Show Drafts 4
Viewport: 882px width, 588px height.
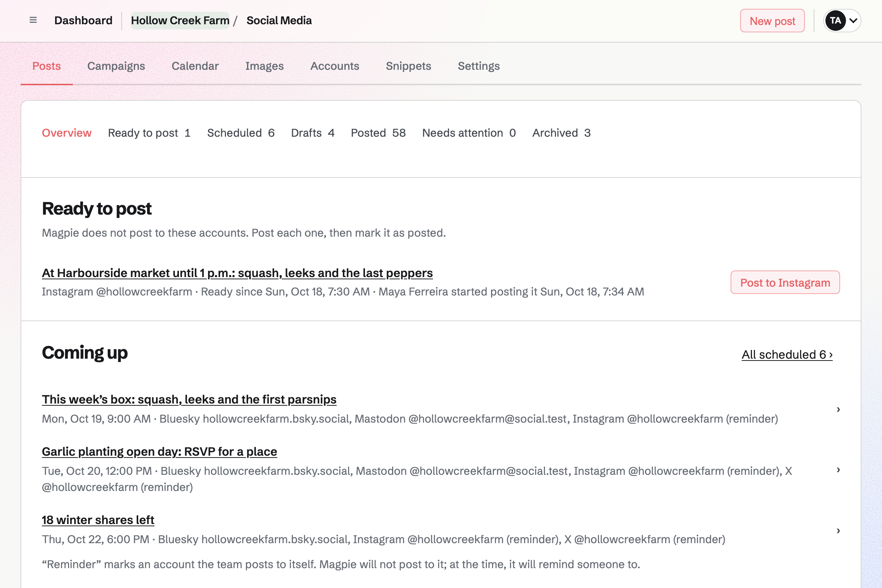click(313, 133)
